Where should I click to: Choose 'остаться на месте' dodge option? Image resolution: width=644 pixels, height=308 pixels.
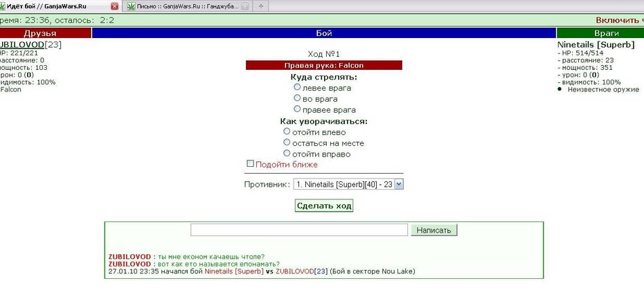click(287, 143)
